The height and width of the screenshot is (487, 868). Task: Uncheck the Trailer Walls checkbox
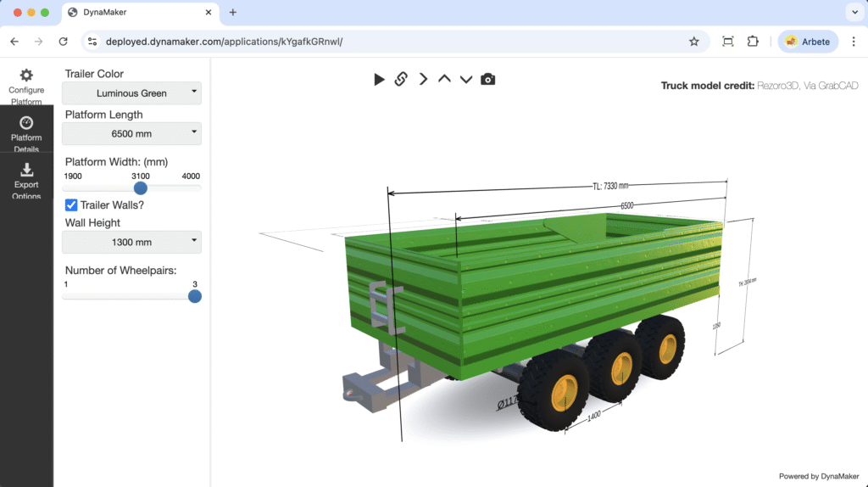click(71, 205)
